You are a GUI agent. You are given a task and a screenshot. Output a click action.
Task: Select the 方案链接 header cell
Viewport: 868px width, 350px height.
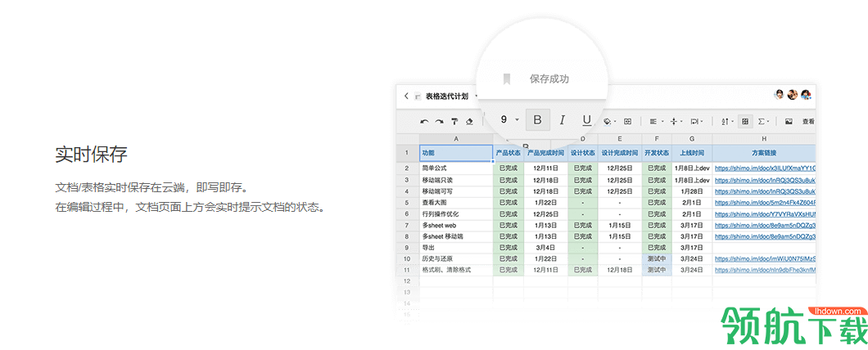tap(764, 153)
